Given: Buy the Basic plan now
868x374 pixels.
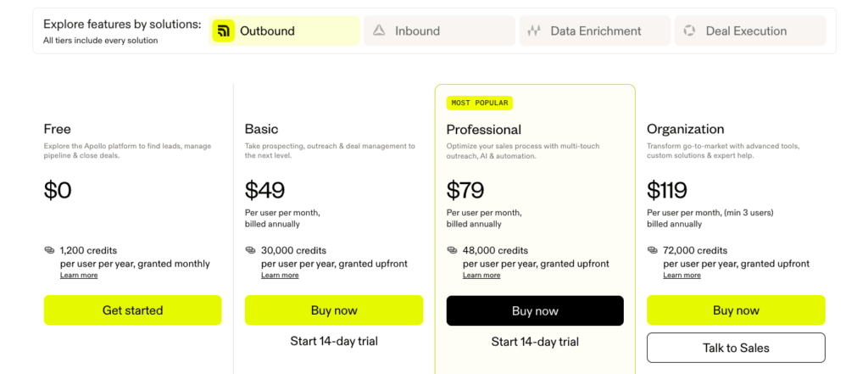Looking at the screenshot, I should 334,310.
